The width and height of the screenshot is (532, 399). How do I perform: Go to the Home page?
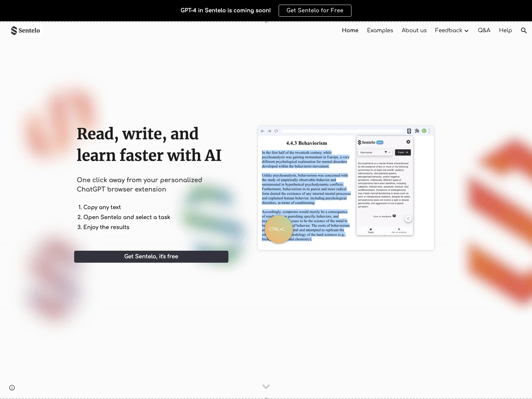(350, 30)
